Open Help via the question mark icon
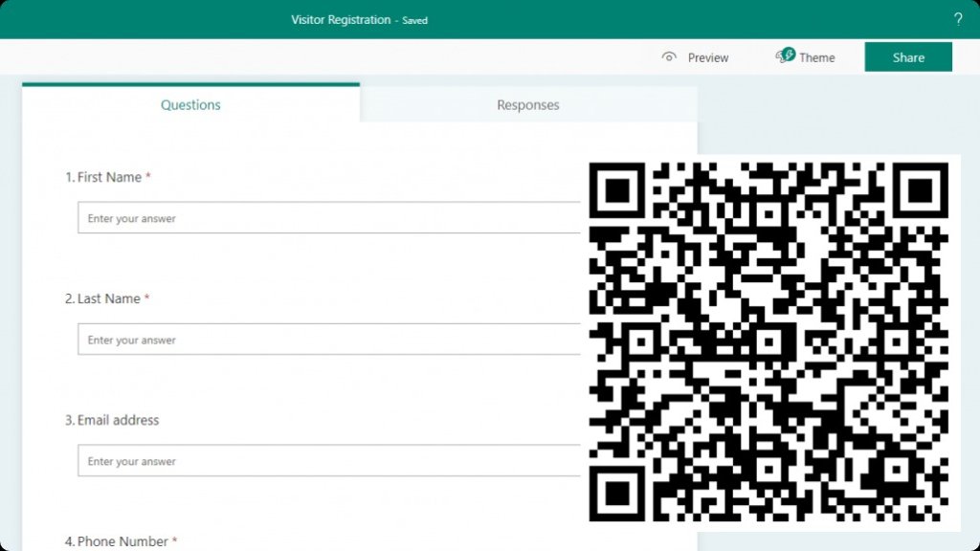The height and width of the screenshot is (551, 980). click(x=958, y=18)
